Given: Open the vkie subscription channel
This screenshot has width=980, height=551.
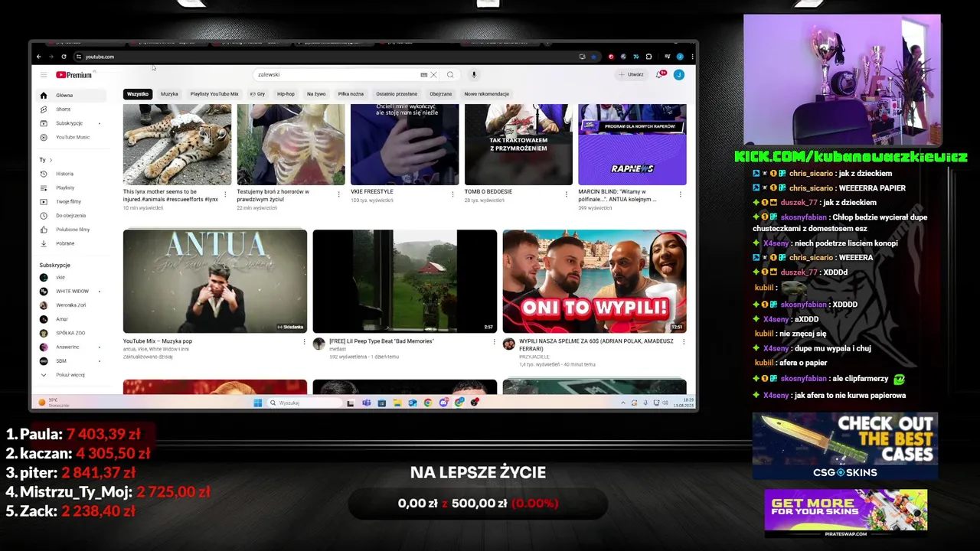Looking at the screenshot, I should [71, 278].
